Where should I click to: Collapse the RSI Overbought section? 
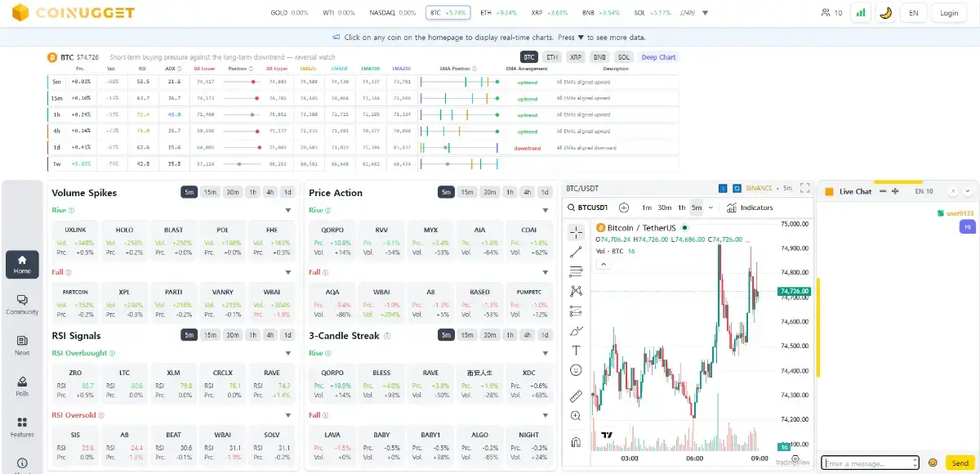click(288, 354)
